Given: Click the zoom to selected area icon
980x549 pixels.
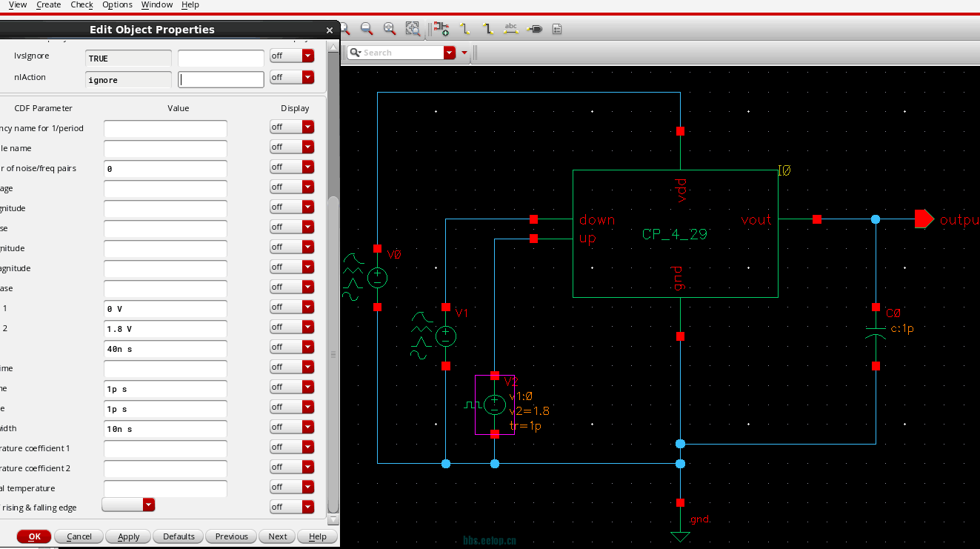Looking at the screenshot, I should click(413, 29).
